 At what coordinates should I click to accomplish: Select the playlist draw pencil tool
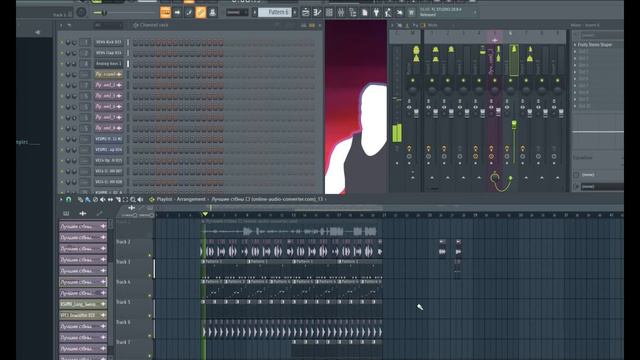[x=80, y=200]
